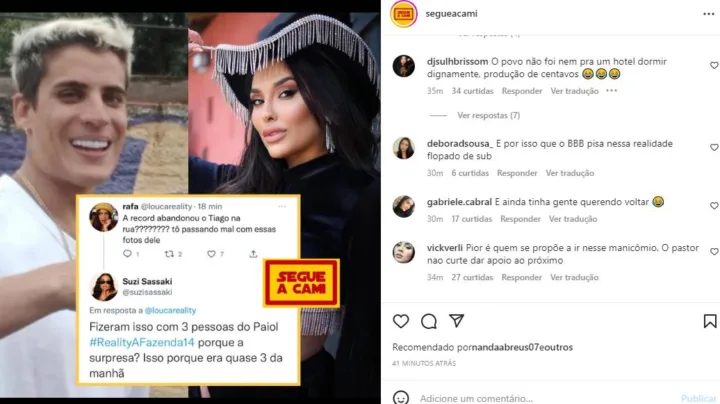Like djsulhbrissom's comment
720x404 pixels.
[714, 66]
